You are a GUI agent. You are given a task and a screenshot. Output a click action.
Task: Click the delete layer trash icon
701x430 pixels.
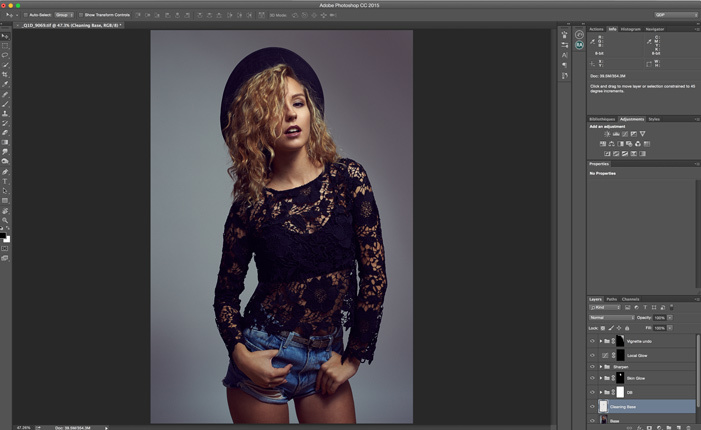688,427
